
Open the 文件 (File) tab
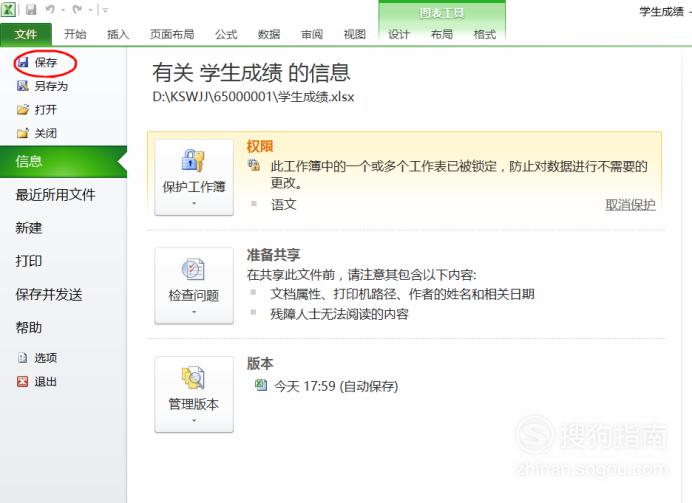[x=26, y=34]
